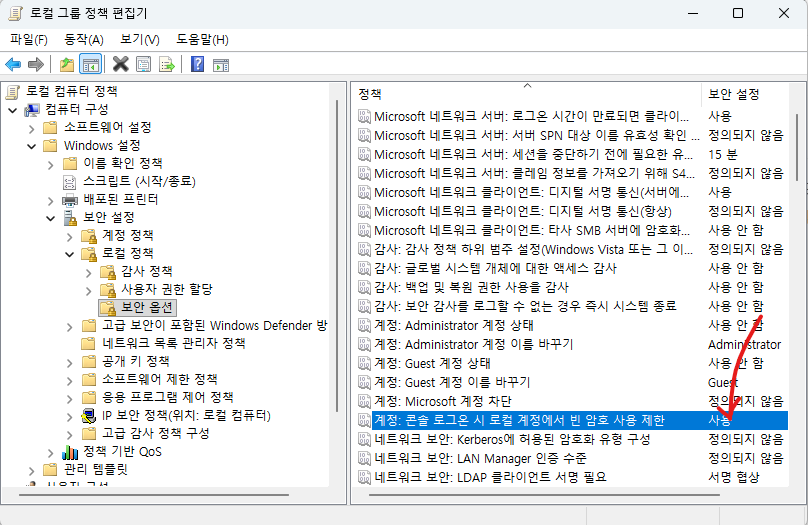
Task: Open Help via question mark icon
Action: (x=197, y=64)
